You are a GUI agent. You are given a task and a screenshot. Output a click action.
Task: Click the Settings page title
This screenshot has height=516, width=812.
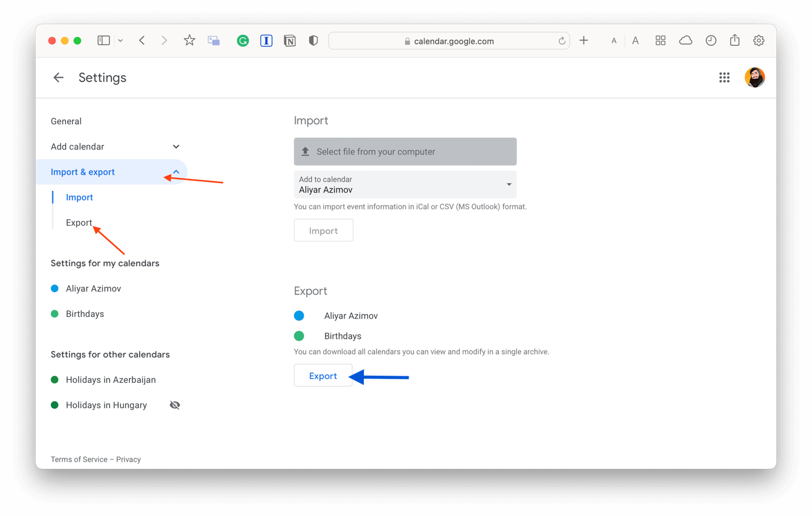pos(102,78)
